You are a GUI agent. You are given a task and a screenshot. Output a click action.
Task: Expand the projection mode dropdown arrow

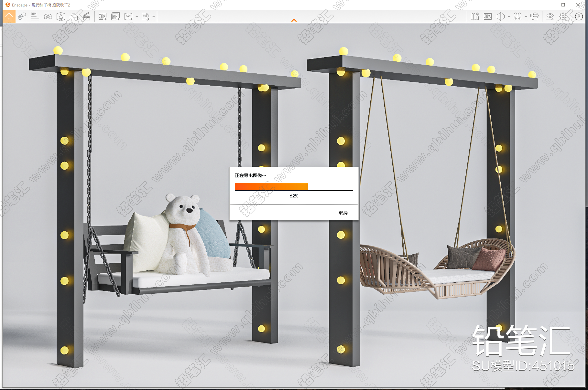[x=509, y=16]
